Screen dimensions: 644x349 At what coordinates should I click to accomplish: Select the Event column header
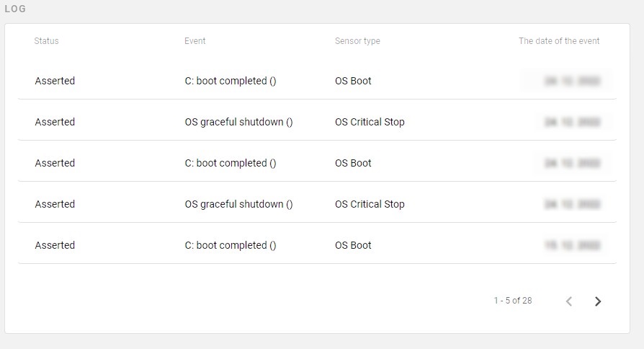tap(195, 40)
